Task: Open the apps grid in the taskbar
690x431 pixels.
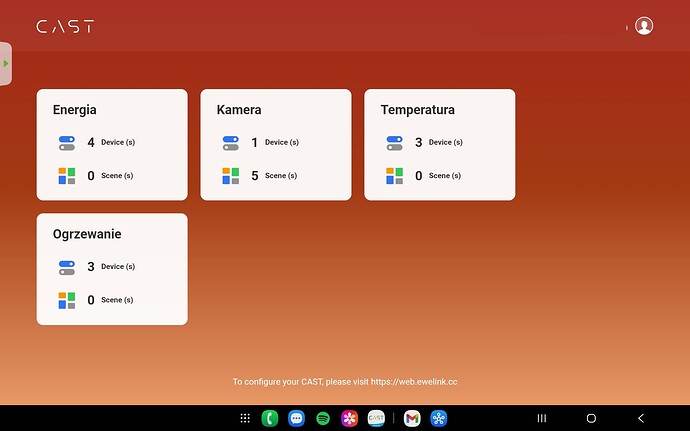Action: [x=245, y=418]
